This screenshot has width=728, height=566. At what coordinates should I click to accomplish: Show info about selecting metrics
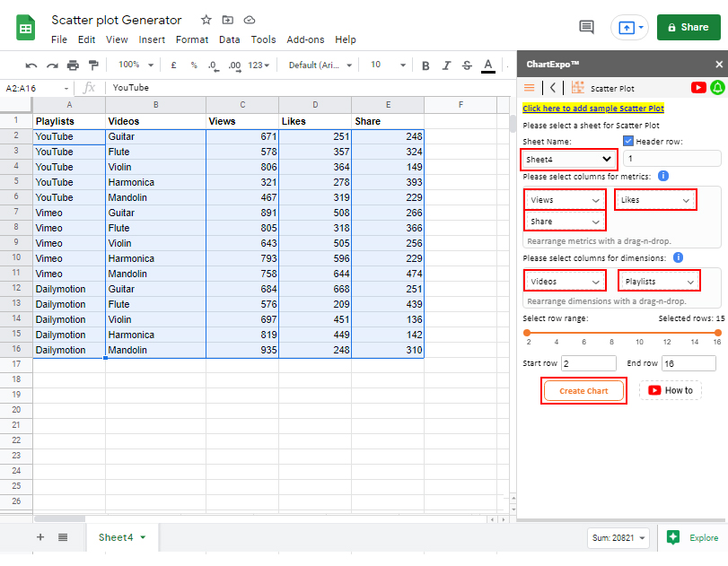click(663, 176)
